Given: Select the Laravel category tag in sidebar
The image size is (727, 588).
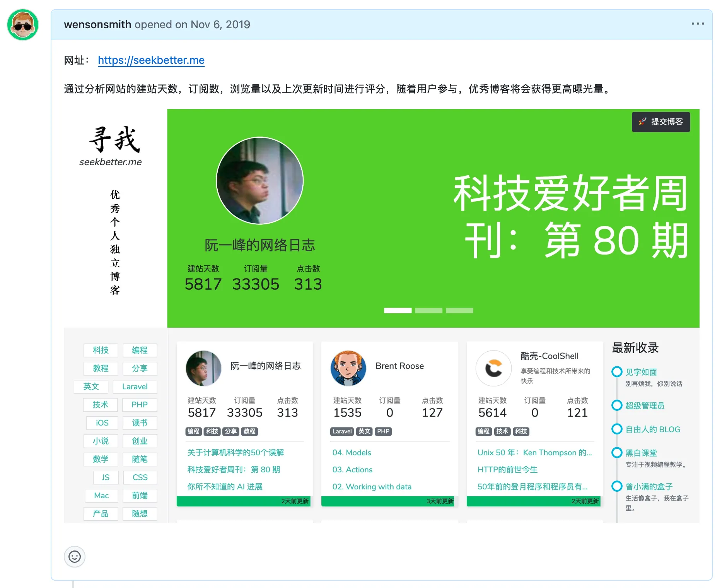Looking at the screenshot, I should [x=135, y=386].
